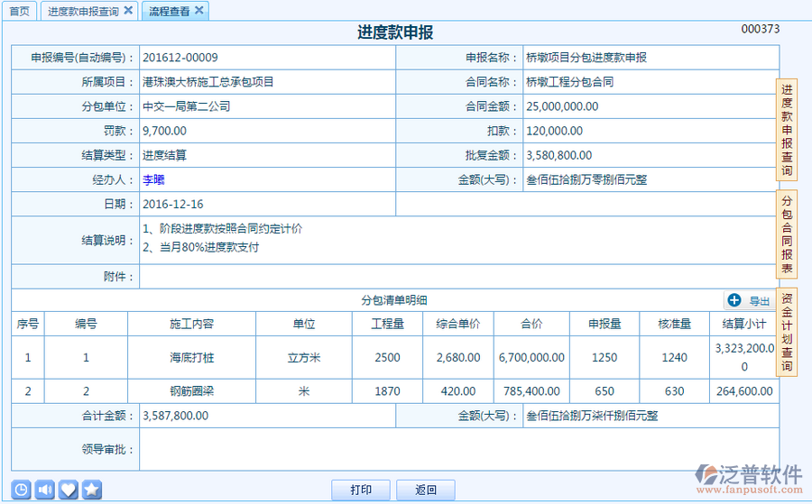Click the heart favorite icon

69,489
